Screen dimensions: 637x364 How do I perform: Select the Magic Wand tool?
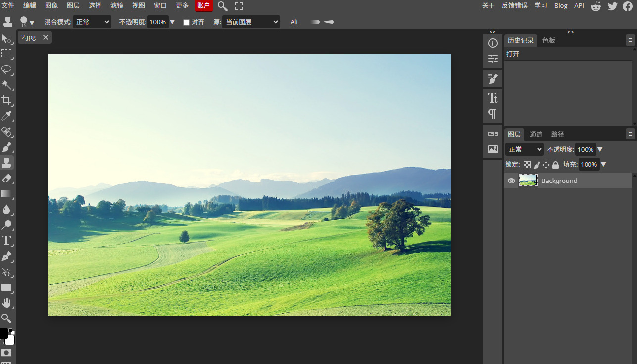(7, 85)
